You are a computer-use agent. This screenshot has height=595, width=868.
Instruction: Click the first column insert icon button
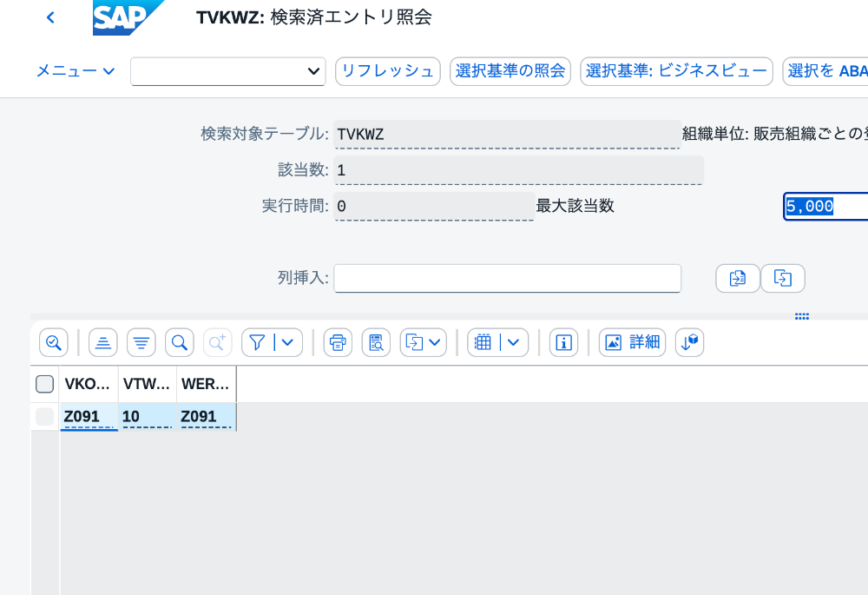coord(737,278)
